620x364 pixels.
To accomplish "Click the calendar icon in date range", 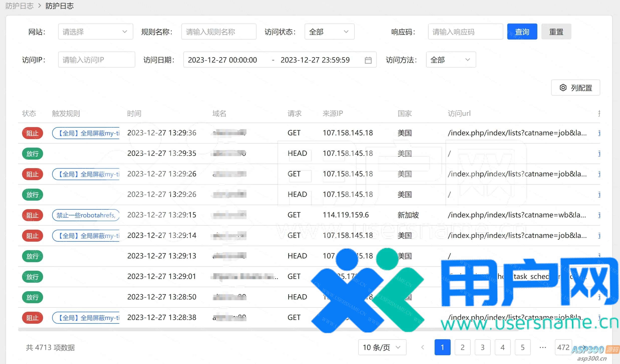I will tap(368, 60).
